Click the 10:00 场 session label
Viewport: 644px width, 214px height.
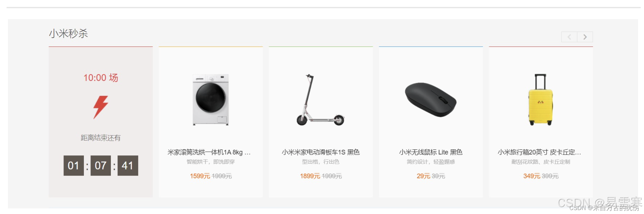click(101, 78)
